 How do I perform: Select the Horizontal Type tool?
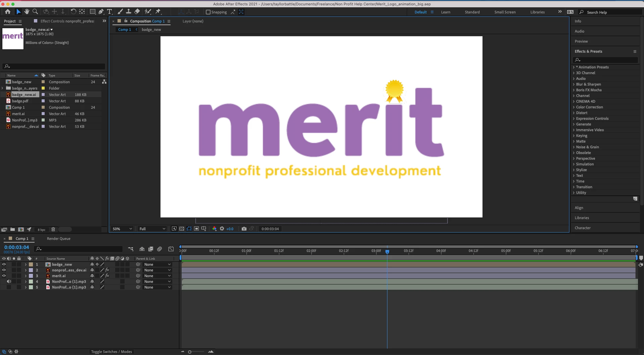(x=109, y=12)
